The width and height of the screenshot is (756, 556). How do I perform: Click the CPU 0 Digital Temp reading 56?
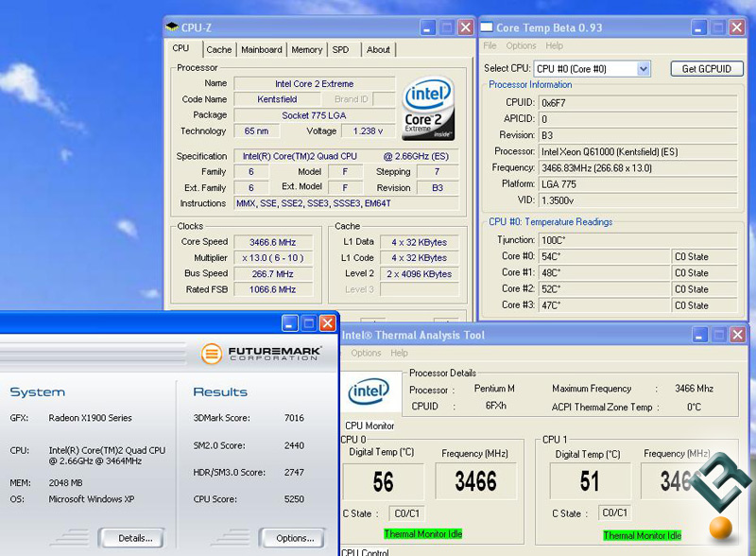point(384,481)
